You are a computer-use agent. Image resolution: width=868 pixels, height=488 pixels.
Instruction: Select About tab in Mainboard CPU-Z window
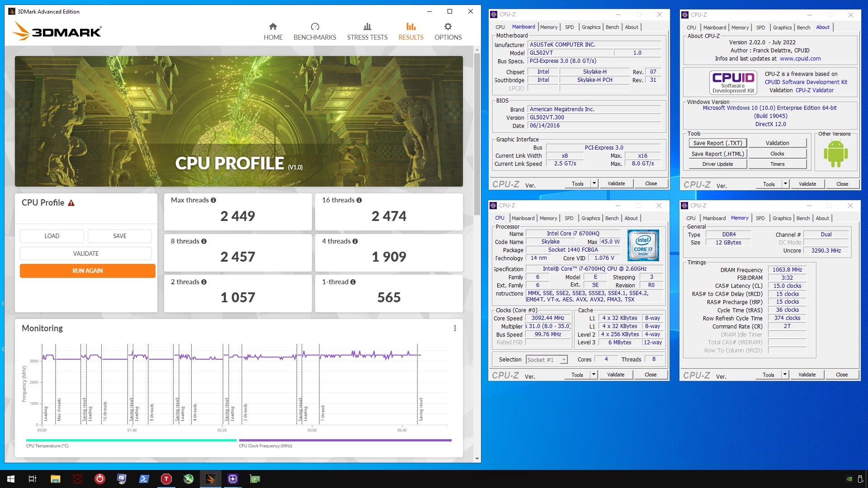(x=631, y=27)
